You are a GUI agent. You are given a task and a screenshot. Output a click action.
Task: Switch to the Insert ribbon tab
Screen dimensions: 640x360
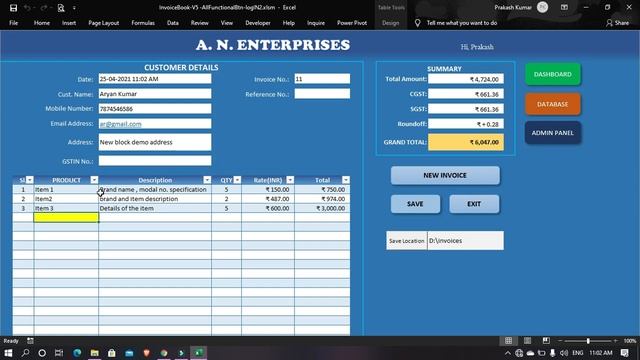click(69, 23)
